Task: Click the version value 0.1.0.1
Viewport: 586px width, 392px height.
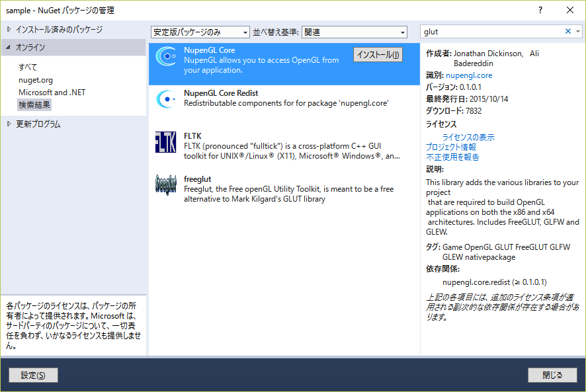Action: (470, 87)
